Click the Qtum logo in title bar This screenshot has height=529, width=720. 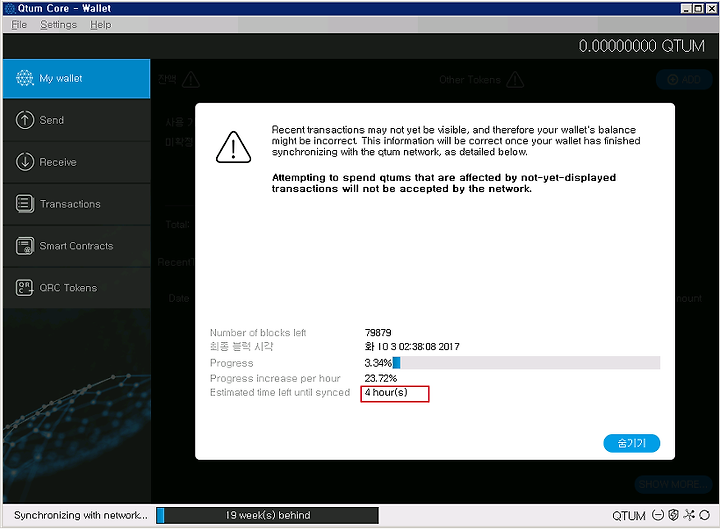tap(10, 8)
